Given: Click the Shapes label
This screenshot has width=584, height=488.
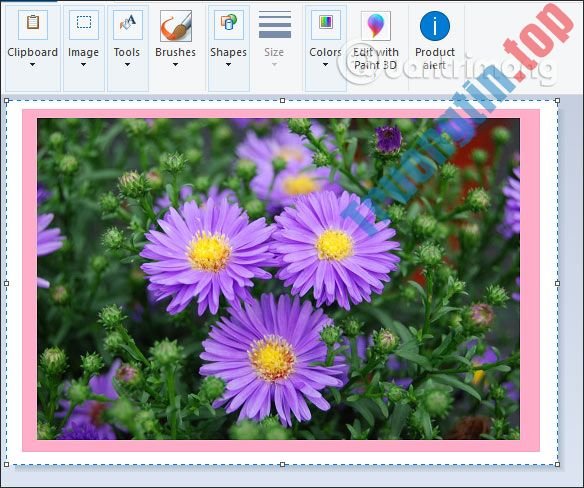Looking at the screenshot, I should click(x=228, y=52).
